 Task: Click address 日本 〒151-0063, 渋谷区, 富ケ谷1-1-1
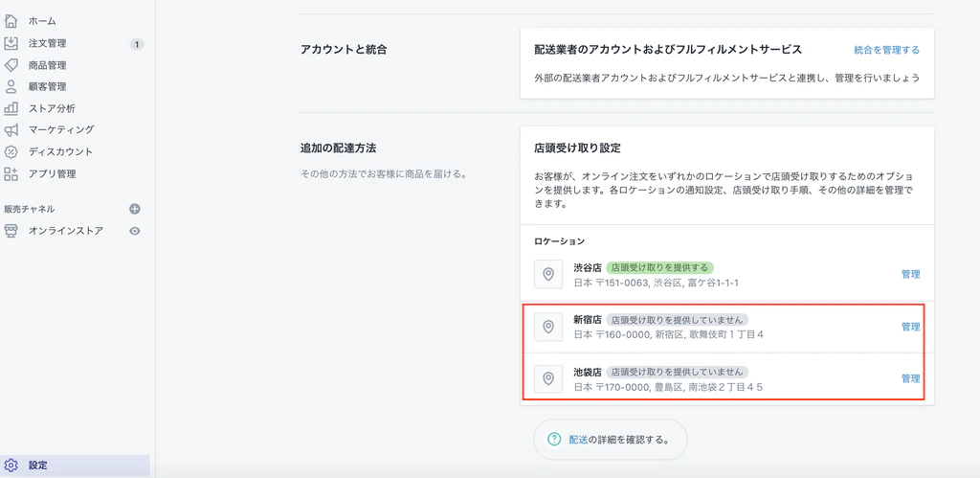coord(657,283)
